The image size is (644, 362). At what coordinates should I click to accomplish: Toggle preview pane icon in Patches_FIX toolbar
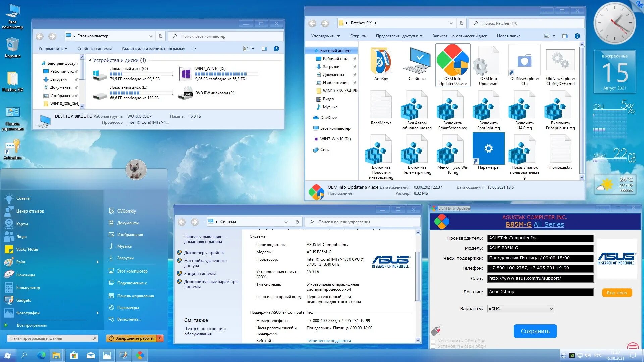point(565,36)
